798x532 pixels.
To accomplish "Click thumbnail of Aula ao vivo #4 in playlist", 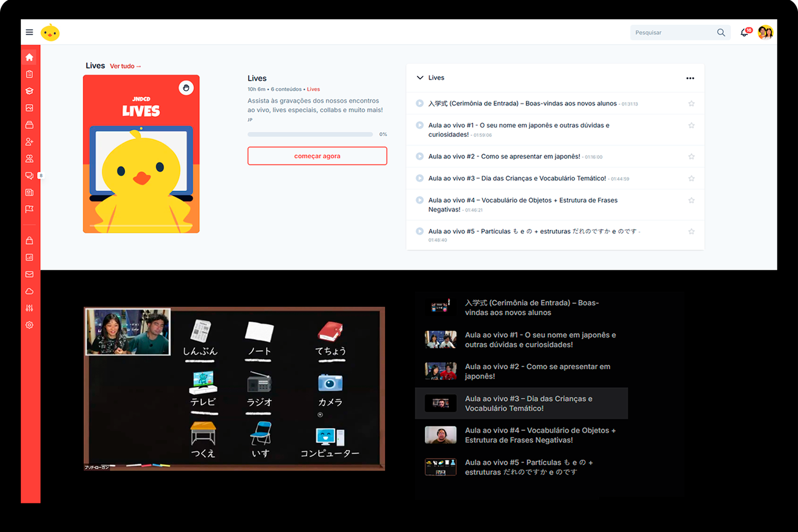I will [x=441, y=435].
